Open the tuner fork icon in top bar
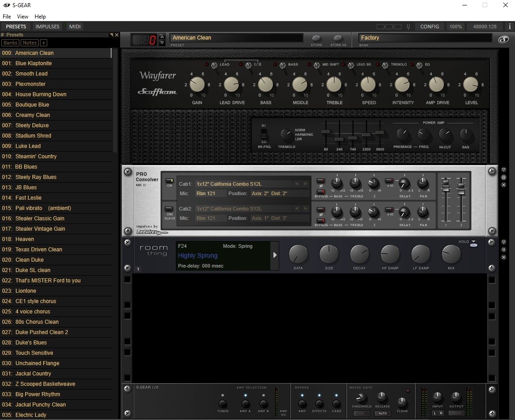515x420 pixels. pyautogui.click(x=408, y=27)
